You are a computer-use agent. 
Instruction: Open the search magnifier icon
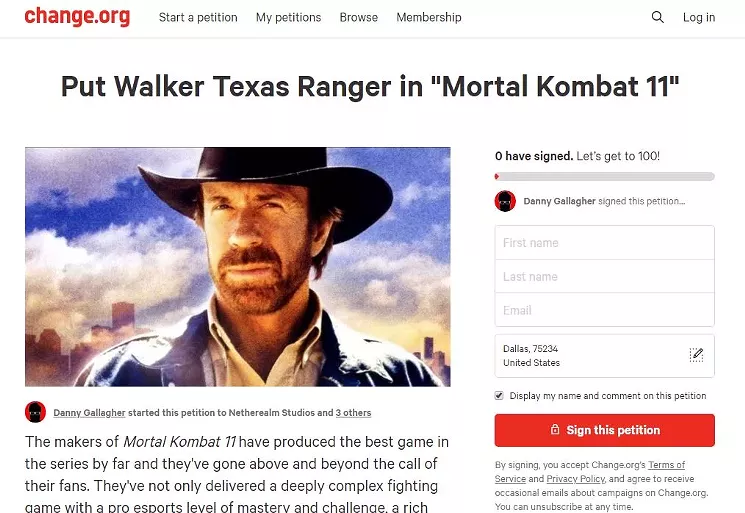click(658, 17)
